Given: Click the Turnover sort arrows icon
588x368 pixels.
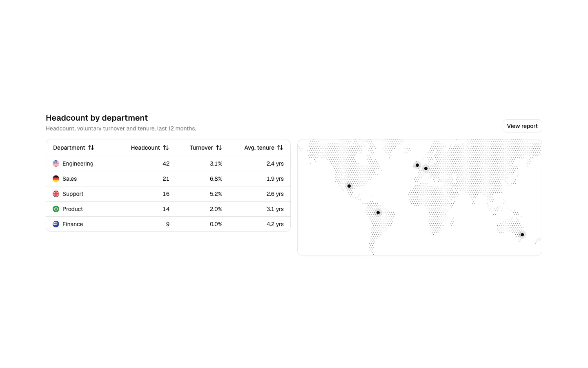Looking at the screenshot, I should coord(219,148).
